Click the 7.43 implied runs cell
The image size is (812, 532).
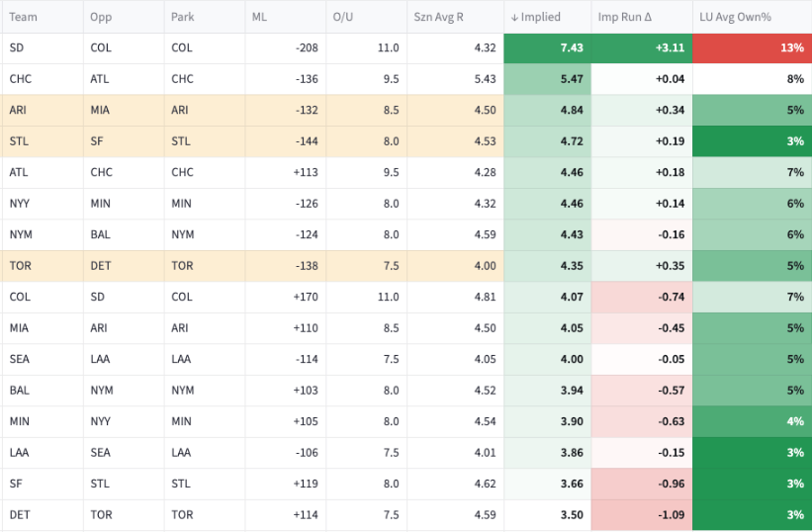click(547, 48)
